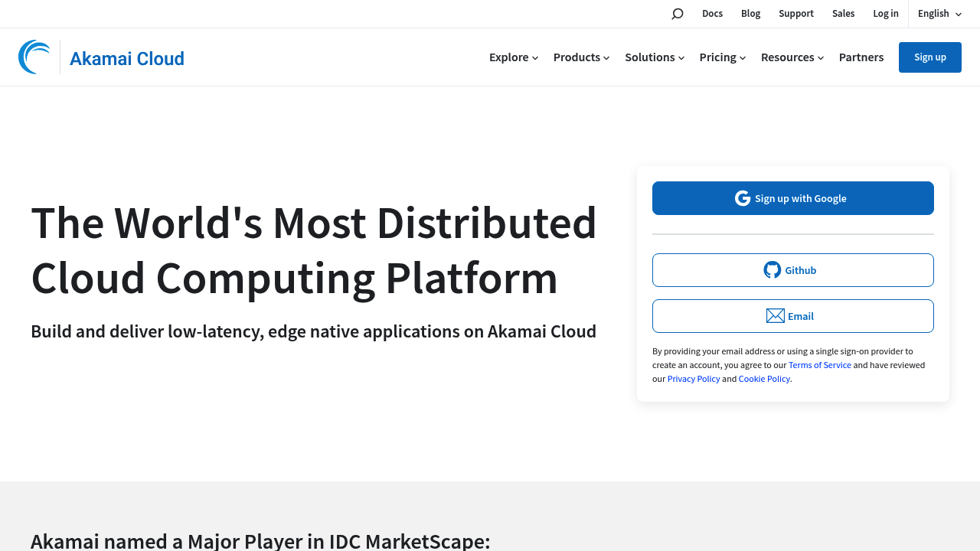Open the English language selector
The image size is (980, 551).
pyautogui.click(x=939, y=13)
